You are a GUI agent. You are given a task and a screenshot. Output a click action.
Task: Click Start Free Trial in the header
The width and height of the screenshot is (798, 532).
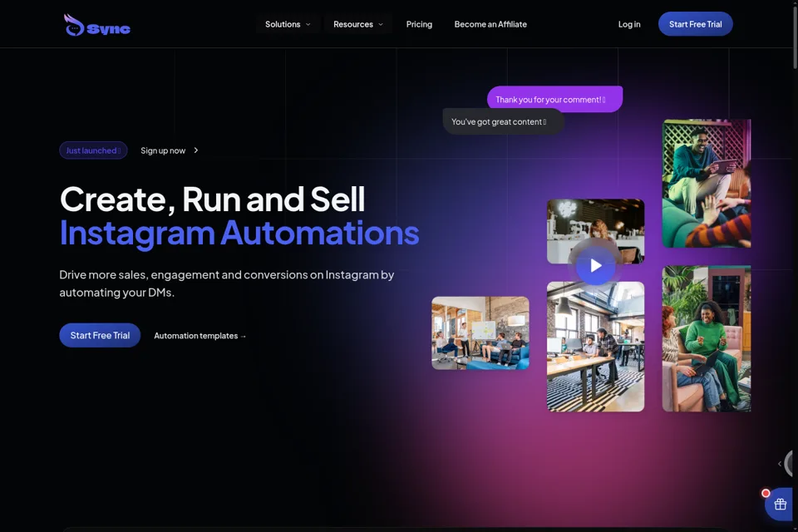(x=695, y=24)
